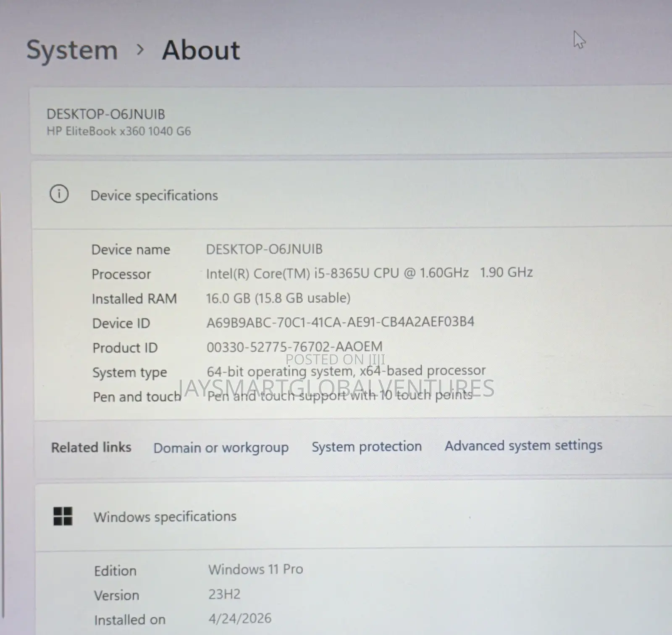Click the Product ID label

coord(125,348)
